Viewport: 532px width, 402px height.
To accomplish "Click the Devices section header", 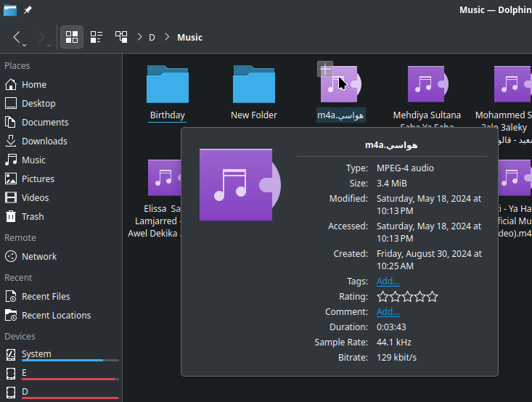I will click(x=20, y=337).
